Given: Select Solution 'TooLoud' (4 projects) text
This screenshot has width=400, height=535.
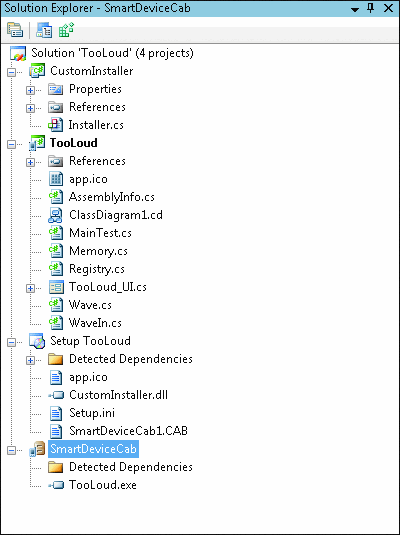Looking at the screenshot, I should [112, 53].
